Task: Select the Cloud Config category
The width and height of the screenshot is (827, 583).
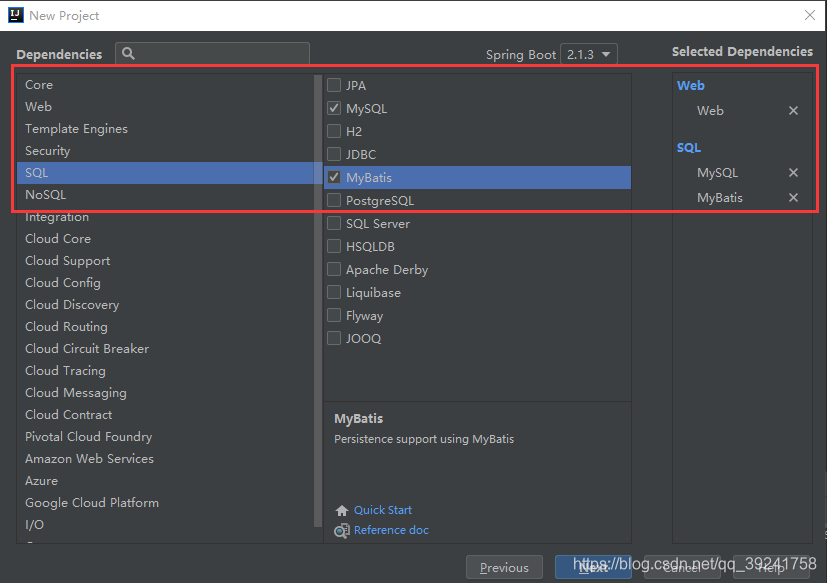Action: (x=166, y=283)
